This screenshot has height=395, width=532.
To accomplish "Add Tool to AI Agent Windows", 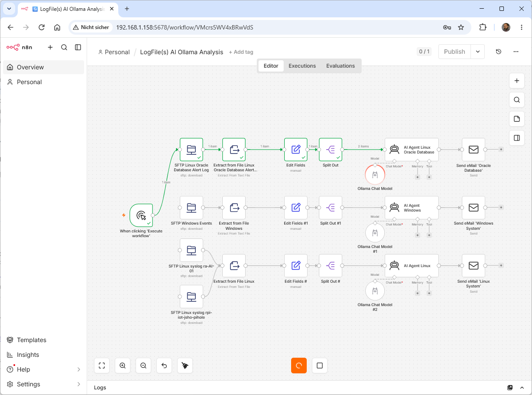I will [429, 235].
